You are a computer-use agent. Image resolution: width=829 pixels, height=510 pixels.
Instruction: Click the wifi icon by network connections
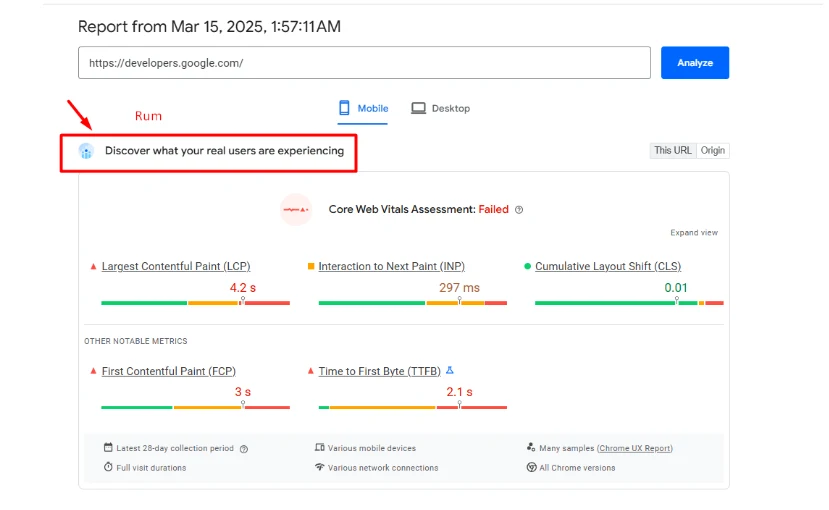pyautogui.click(x=320, y=467)
